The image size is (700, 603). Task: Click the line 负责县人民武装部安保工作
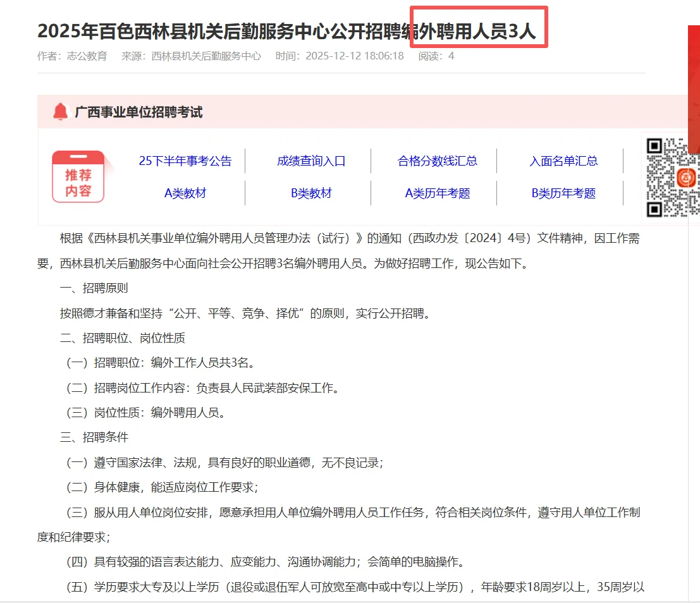(x=203, y=388)
